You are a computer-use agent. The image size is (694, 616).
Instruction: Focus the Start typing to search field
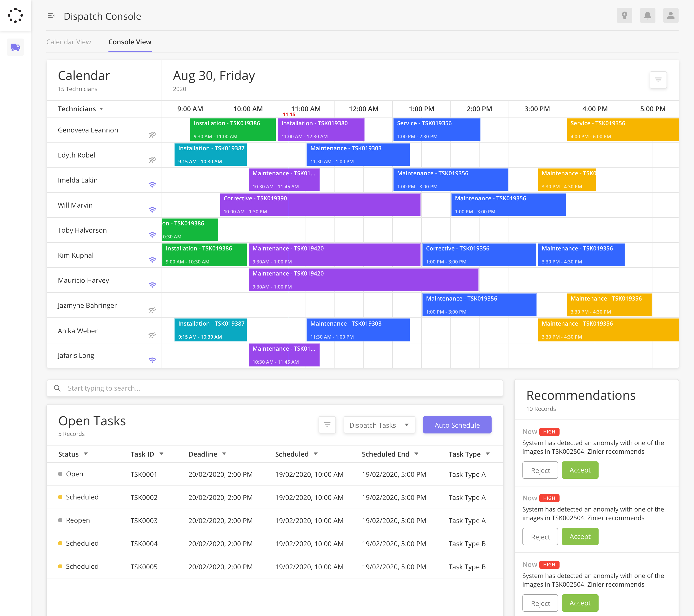coord(275,388)
